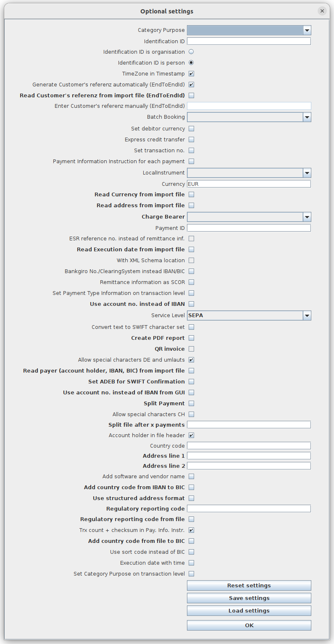Open the LocalInstrument dropdown list

[x=307, y=173]
